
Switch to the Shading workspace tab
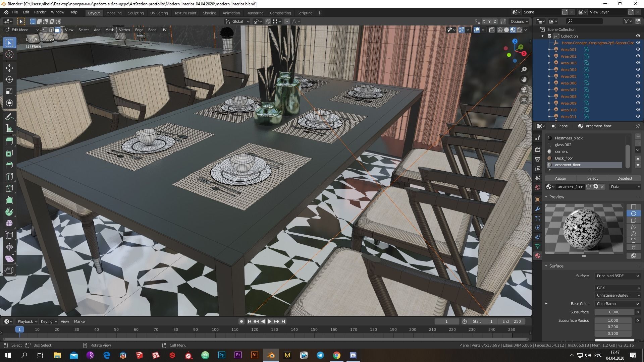coord(209,13)
